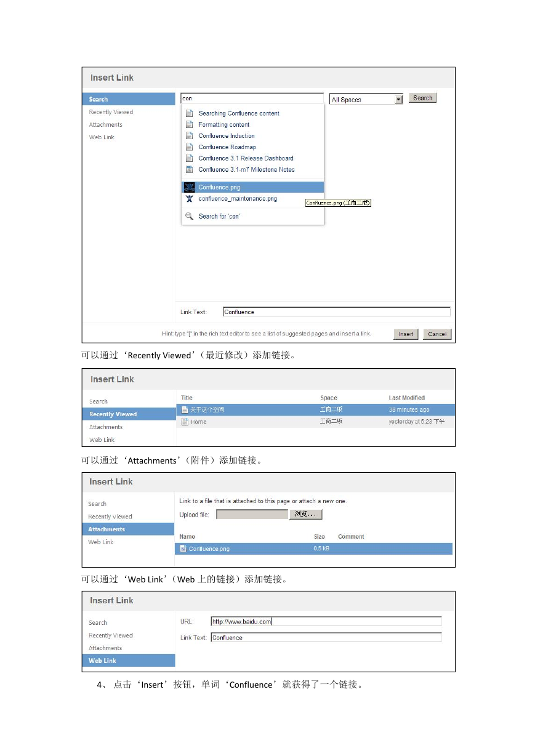The width and height of the screenshot is (535, 756).
Task: Select the page icon for Confluence Induction
Action: 190,135
